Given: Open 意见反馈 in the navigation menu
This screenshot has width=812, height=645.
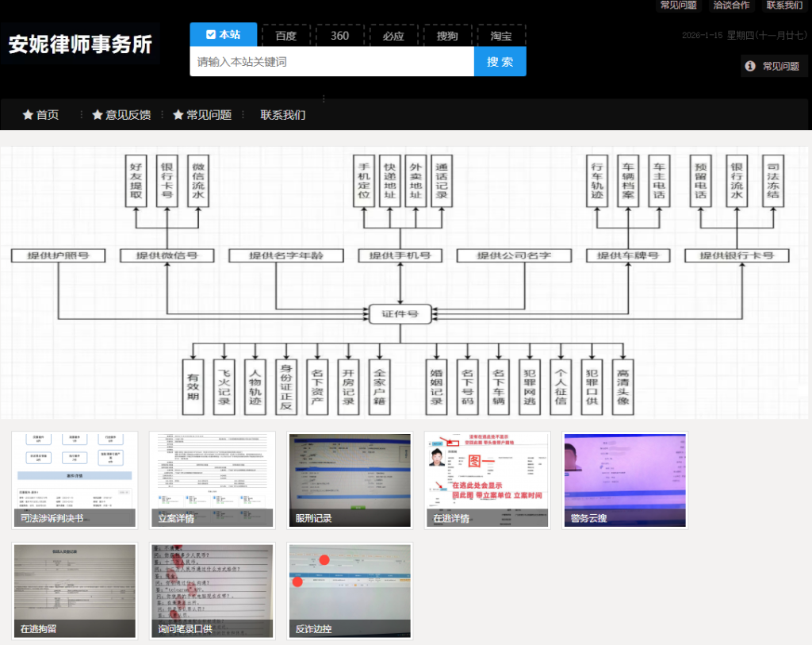Looking at the screenshot, I should coord(128,115).
